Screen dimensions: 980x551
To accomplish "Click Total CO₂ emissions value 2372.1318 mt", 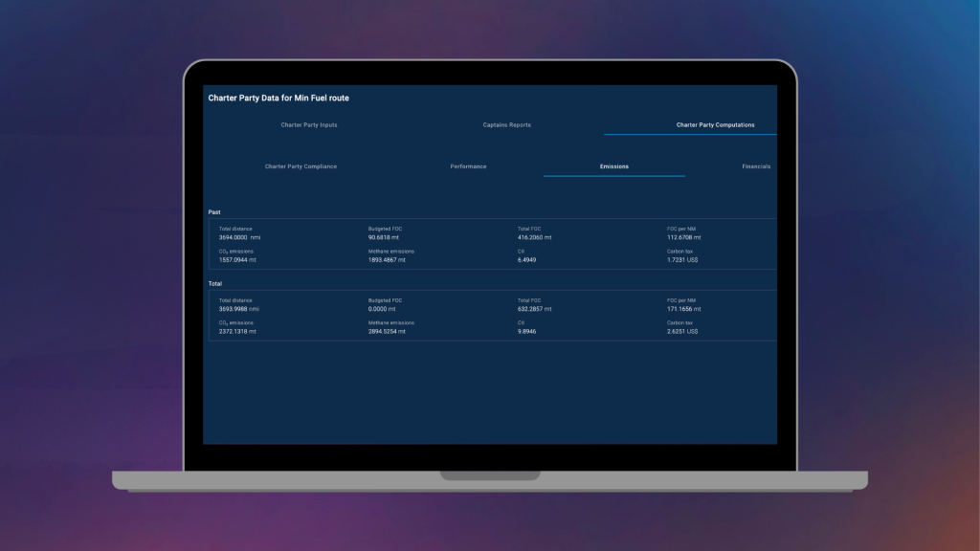I will pyautogui.click(x=237, y=332).
